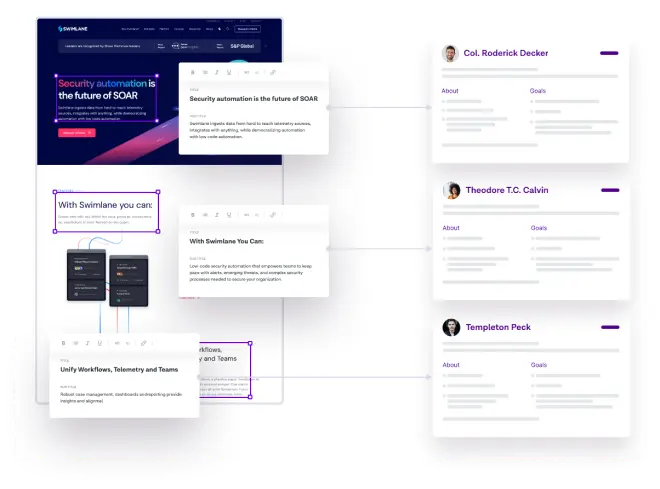Click Bold icon in Security automation editor toolbar
This screenshot has height=489, width=660.
[191, 73]
